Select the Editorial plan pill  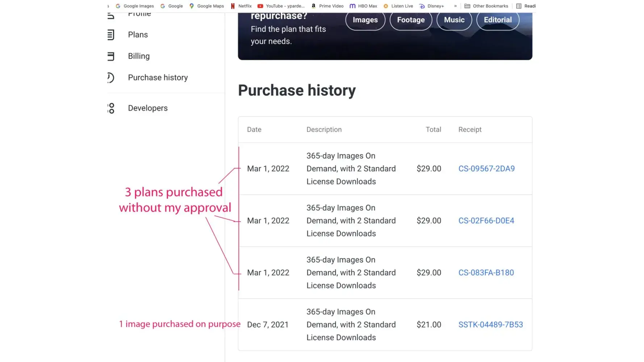498,20
